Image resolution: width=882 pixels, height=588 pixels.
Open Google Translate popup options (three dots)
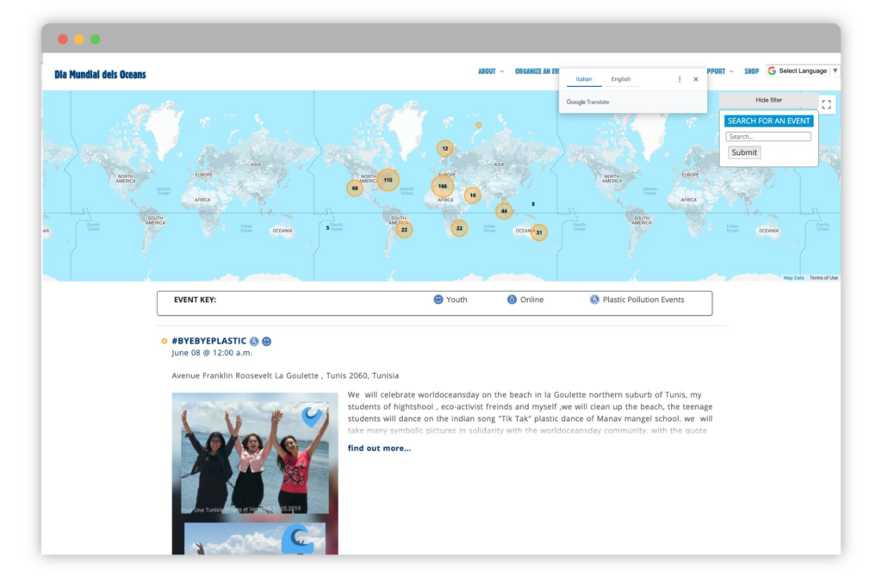(x=680, y=79)
